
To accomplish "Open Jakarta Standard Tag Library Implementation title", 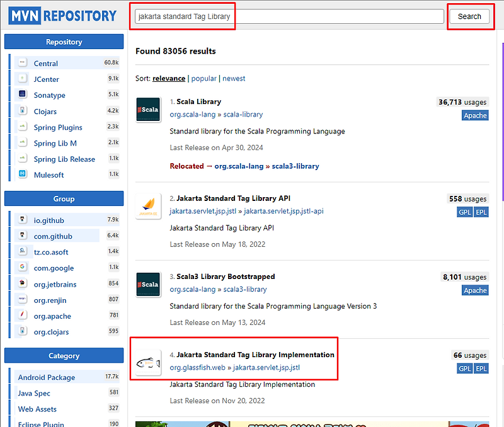I will [256, 355].
